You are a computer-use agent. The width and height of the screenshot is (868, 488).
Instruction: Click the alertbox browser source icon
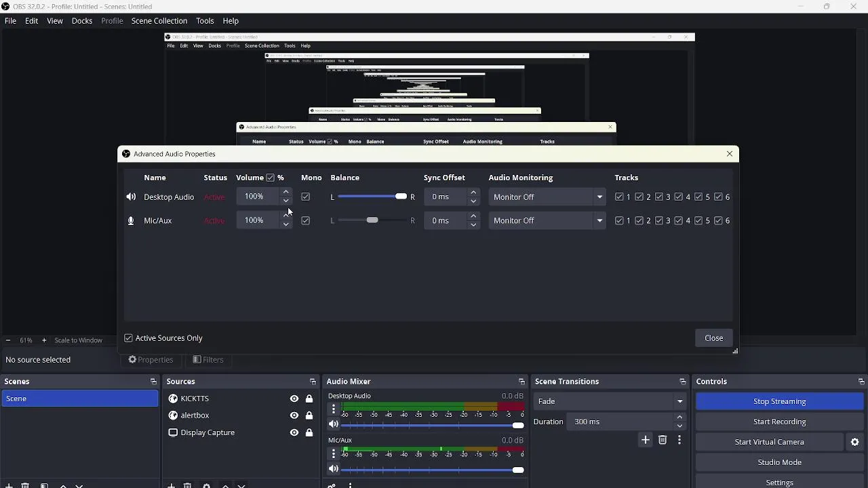click(173, 415)
